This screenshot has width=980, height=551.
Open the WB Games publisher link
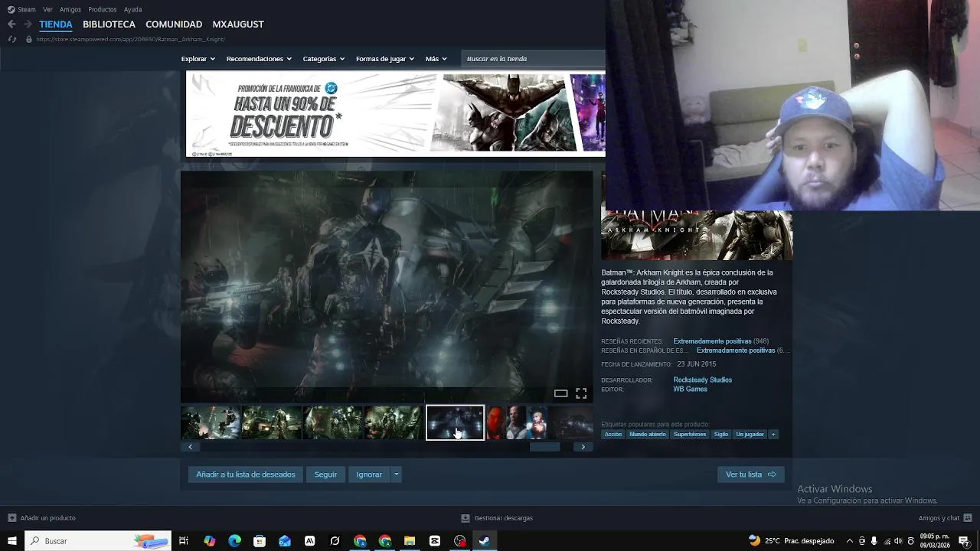pos(690,390)
